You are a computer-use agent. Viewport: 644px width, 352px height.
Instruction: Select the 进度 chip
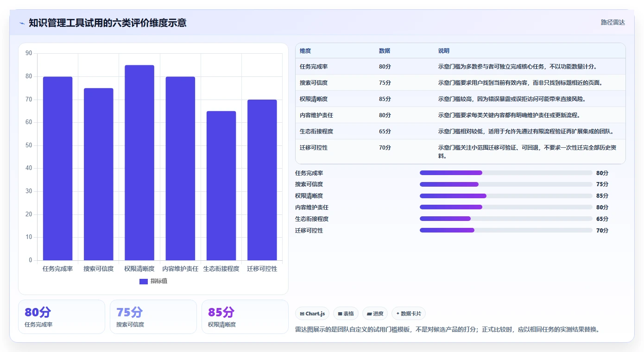(375, 314)
